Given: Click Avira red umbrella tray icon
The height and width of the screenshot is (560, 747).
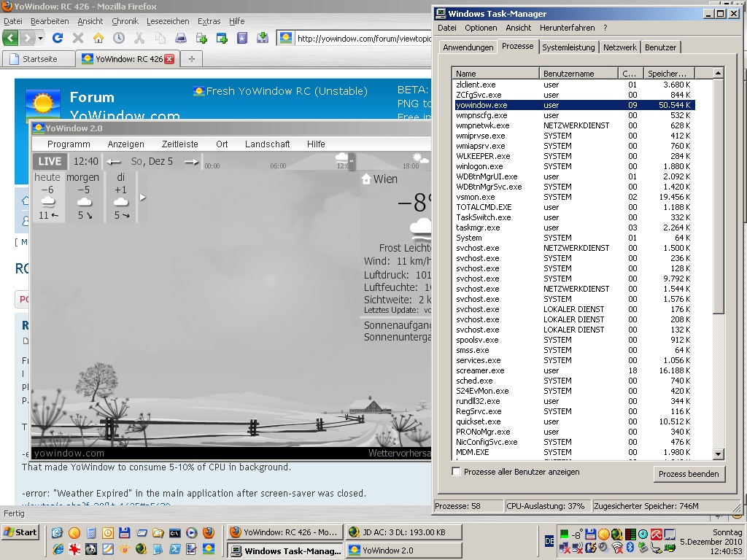Looking at the screenshot, I should [x=657, y=534].
